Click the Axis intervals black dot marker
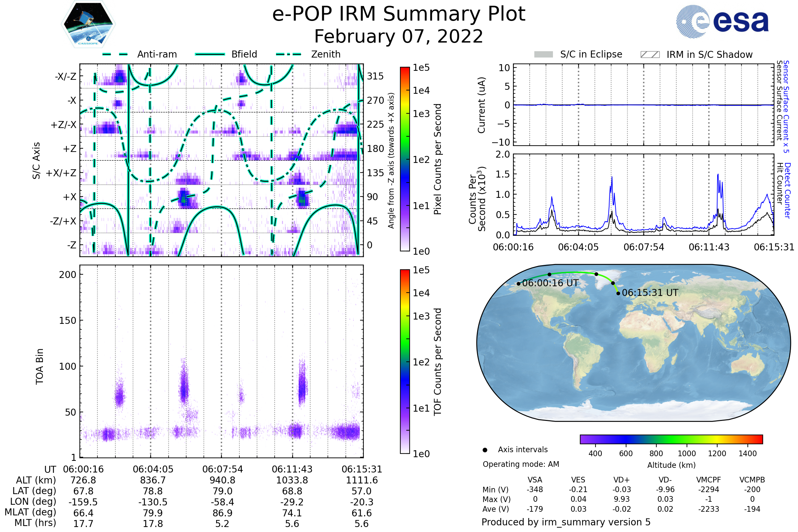Screen dimensions: 798x532 [485, 450]
